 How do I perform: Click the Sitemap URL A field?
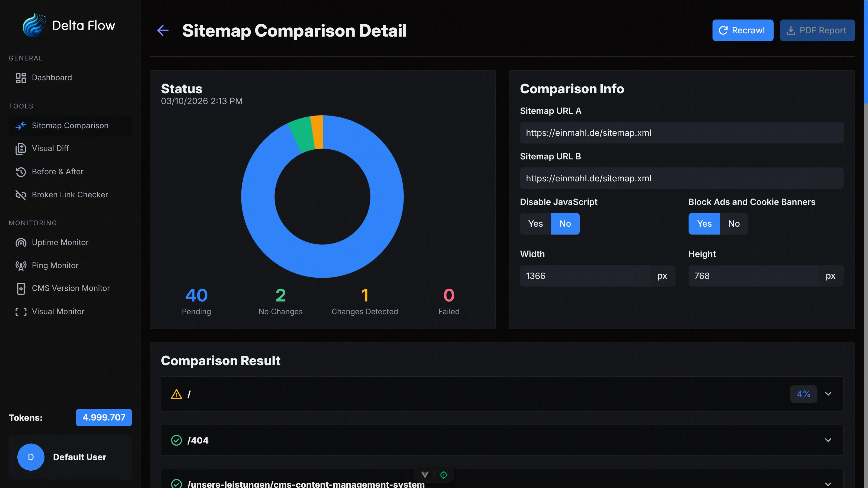coord(681,133)
